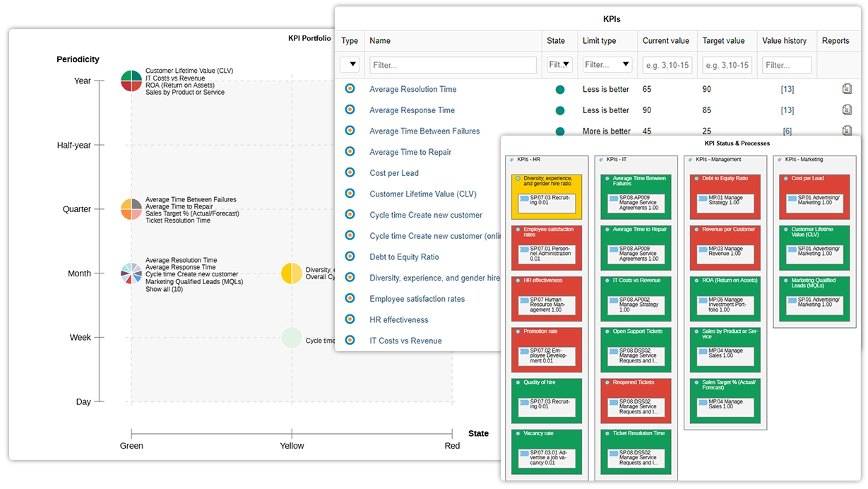This screenshot has width=868, height=489.
Task: Open the Average Resolution Time KPI link
Action: (x=412, y=89)
